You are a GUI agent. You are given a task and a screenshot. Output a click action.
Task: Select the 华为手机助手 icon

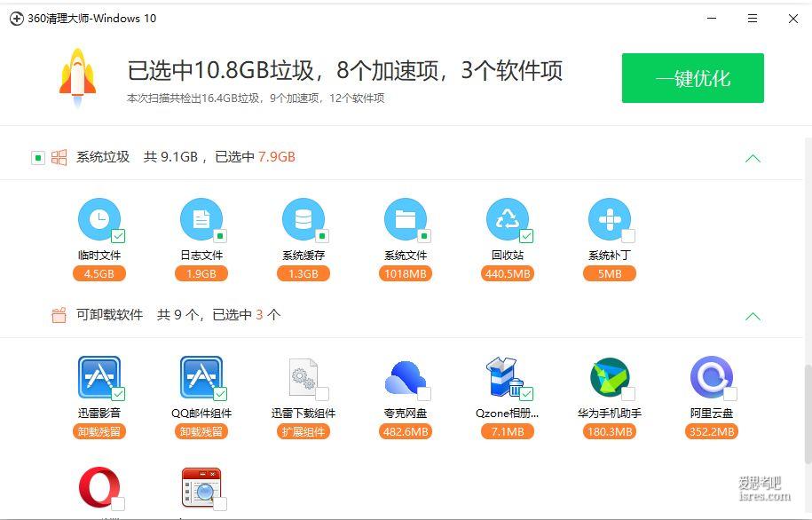coord(610,377)
